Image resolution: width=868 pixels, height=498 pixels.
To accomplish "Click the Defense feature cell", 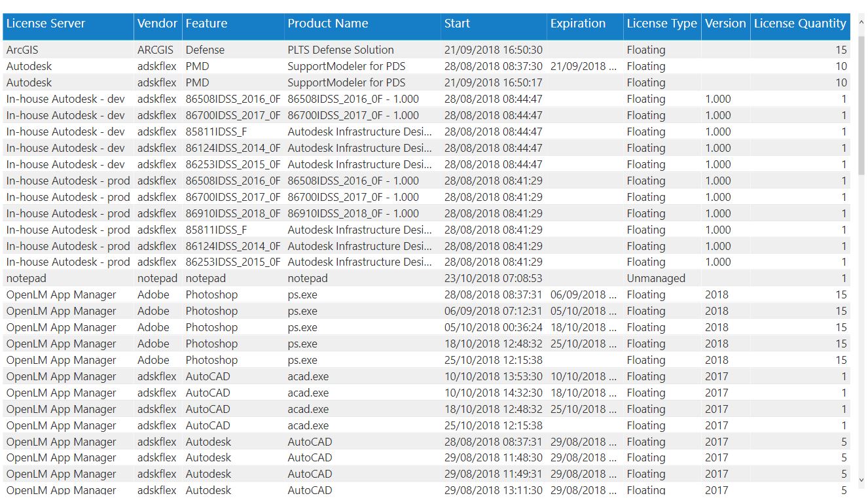I will point(204,50).
